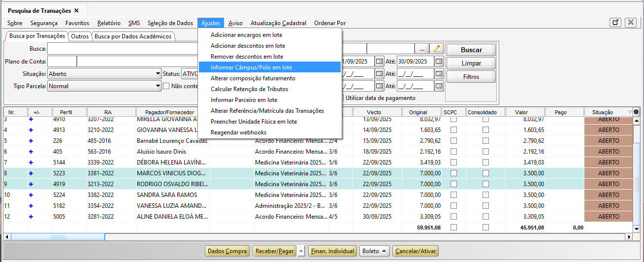Image resolution: width=644 pixels, height=262 pixels.
Task: Open the Status dropdown showing ATIVO
Action: (190, 74)
